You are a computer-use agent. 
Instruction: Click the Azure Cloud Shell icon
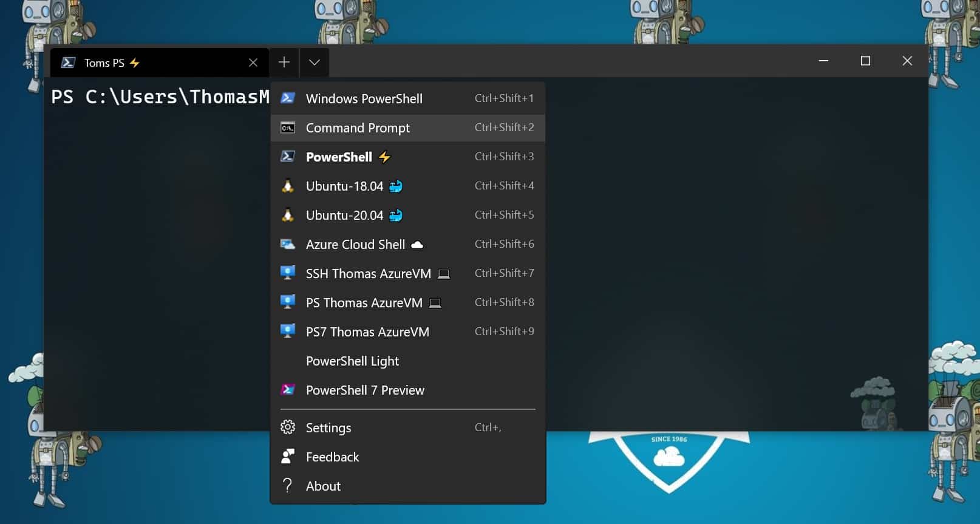(x=288, y=244)
